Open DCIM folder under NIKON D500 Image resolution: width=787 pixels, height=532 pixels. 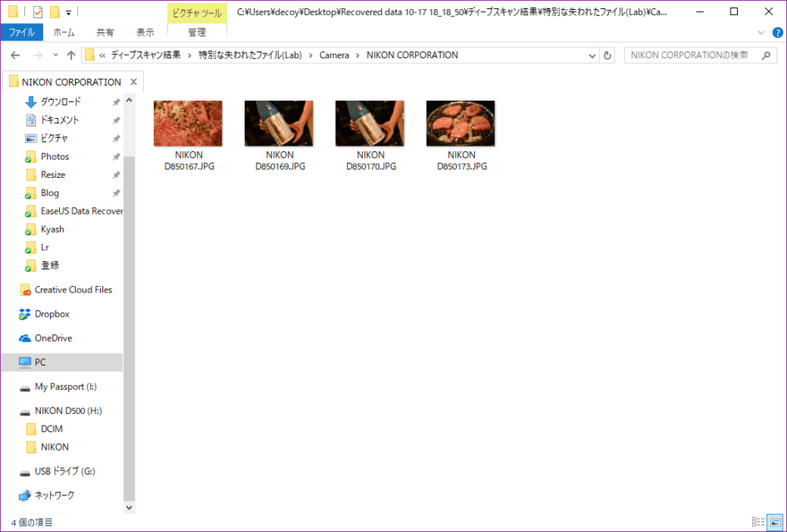(52, 429)
